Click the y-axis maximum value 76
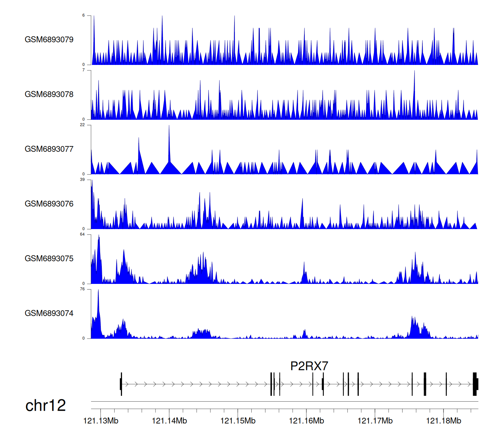The width and height of the screenshot is (504, 444). [x=82, y=289]
